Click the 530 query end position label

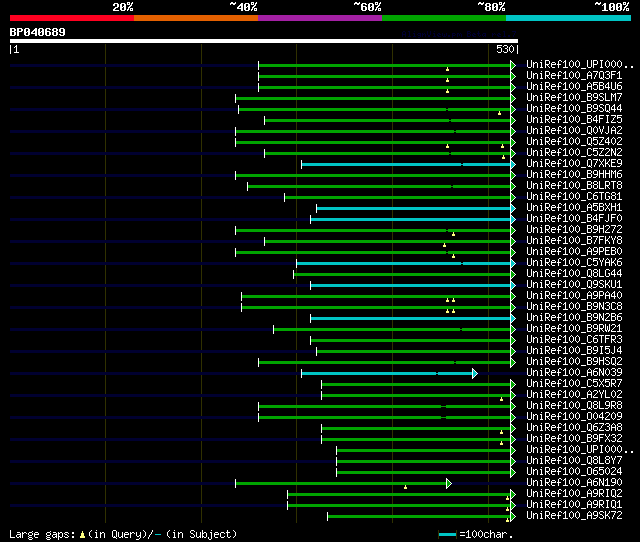505,49
